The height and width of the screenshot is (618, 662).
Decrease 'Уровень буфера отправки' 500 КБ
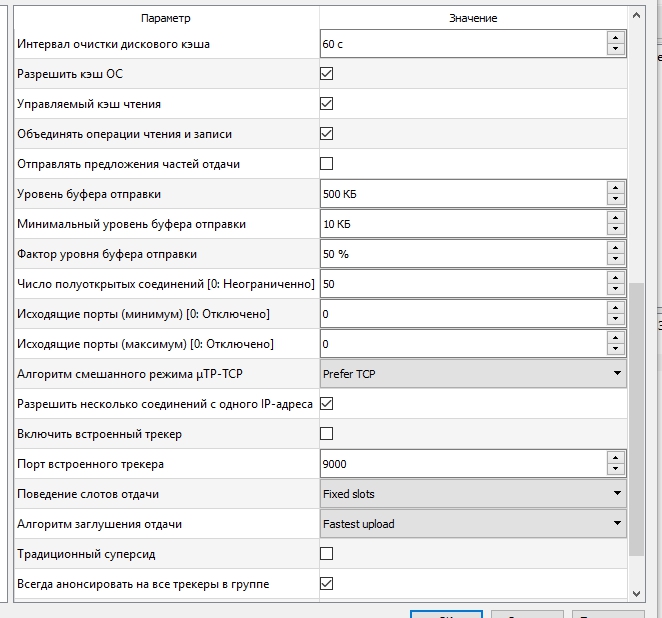coord(616,199)
